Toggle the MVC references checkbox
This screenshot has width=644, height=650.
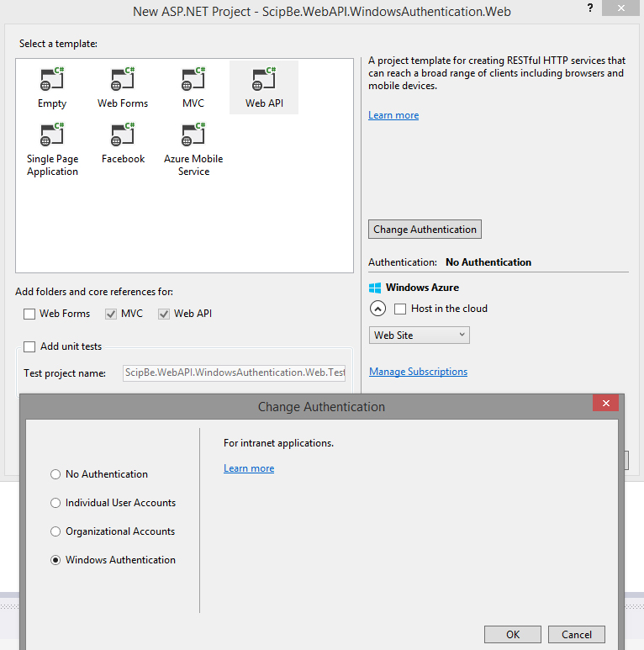pyautogui.click(x=111, y=314)
